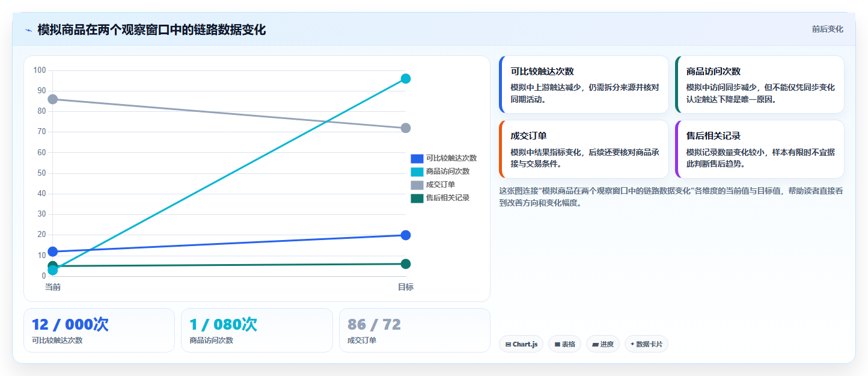Select the green 售后相关记录 point at 目标
The image size is (868, 376).
click(x=406, y=264)
